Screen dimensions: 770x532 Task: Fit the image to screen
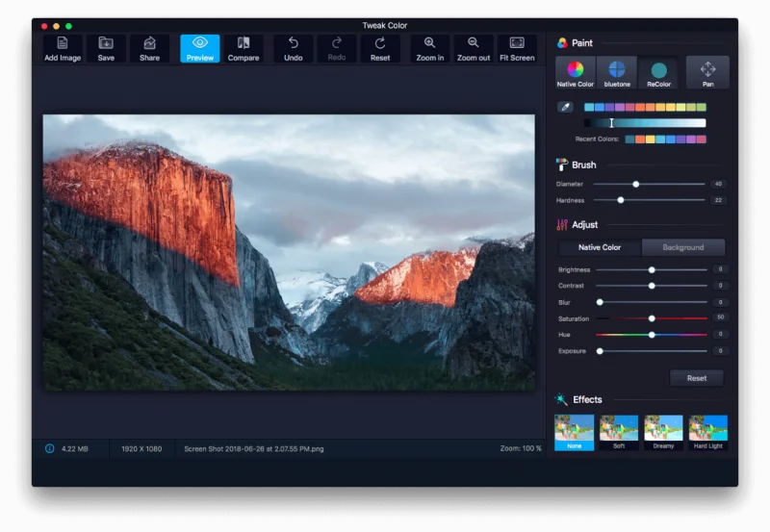(517, 49)
